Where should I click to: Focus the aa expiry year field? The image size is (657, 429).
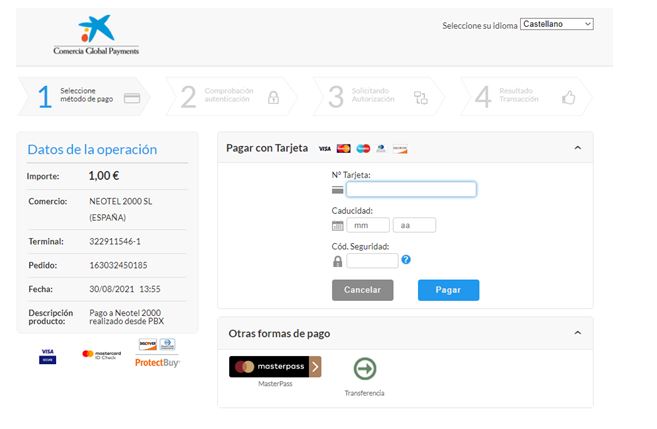[414, 225]
